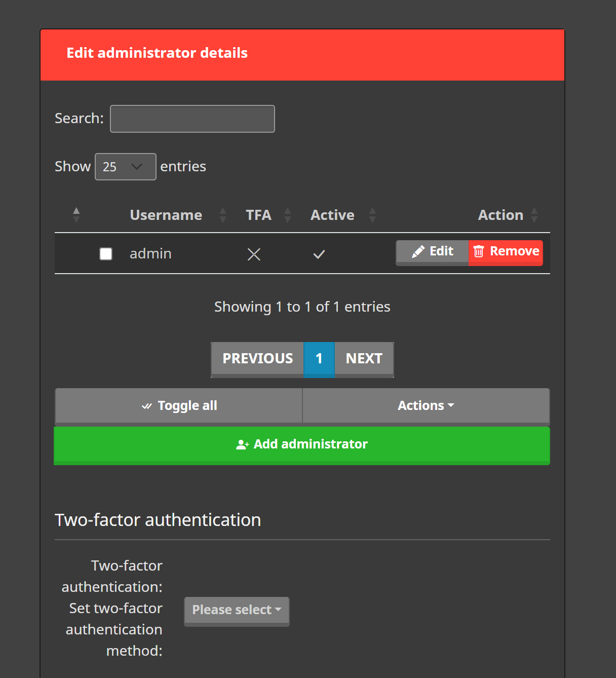Sort the first unnamed column

76,215
